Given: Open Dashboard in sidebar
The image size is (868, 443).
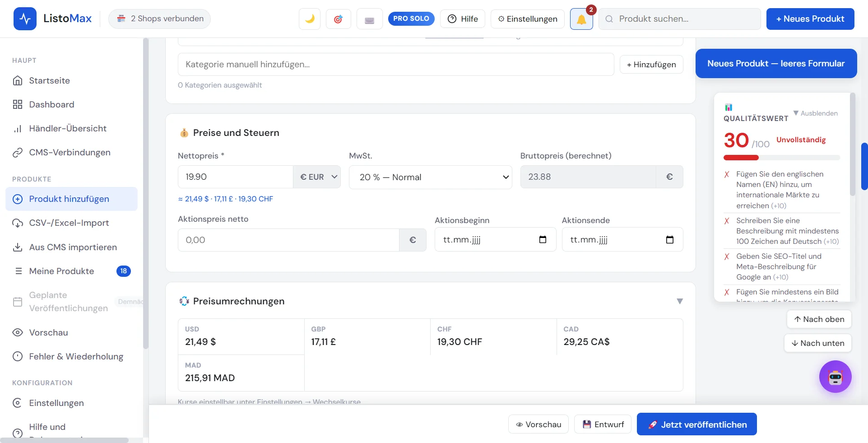Looking at the screenshot, I should [71, 104].
